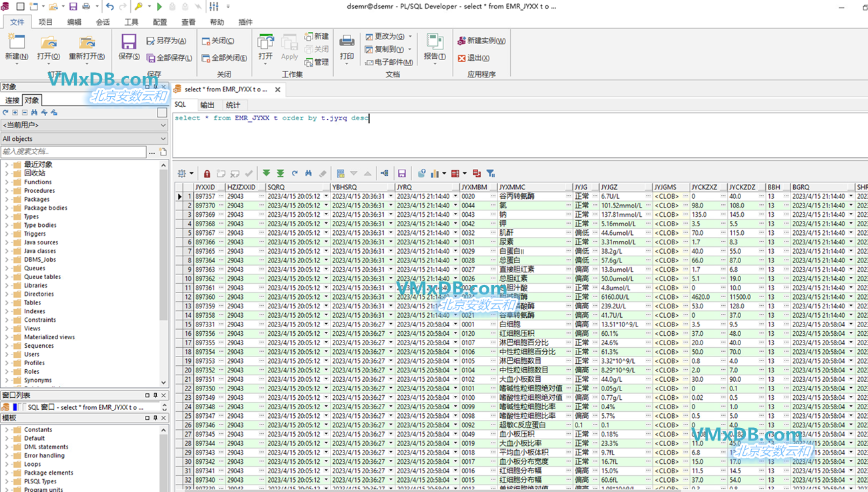The width and height of the screenshot is (868, 492).
Task: Click the SQL editor text area
Action: (x=519, y=136)
